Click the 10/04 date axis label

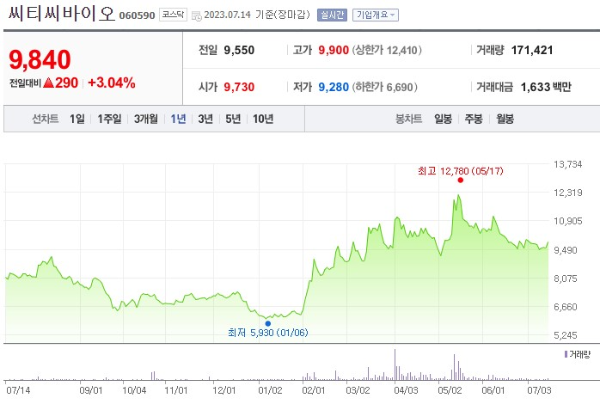coord(134,390)
